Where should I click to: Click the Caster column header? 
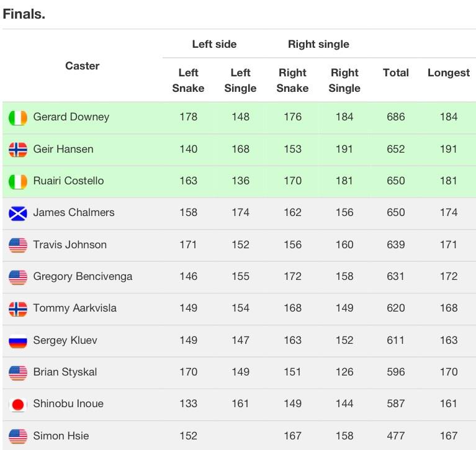coord(83,66)
